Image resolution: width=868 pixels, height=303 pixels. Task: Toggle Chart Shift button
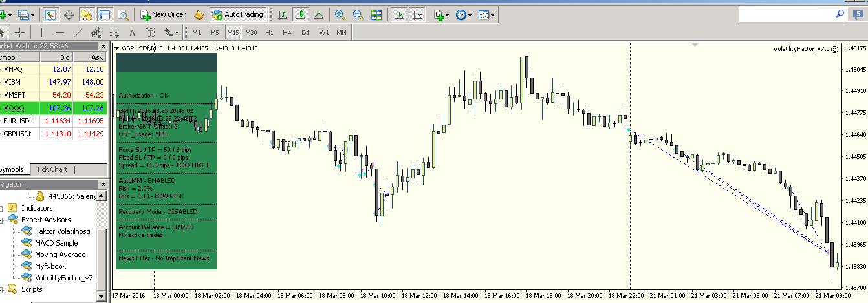[417, 14]
